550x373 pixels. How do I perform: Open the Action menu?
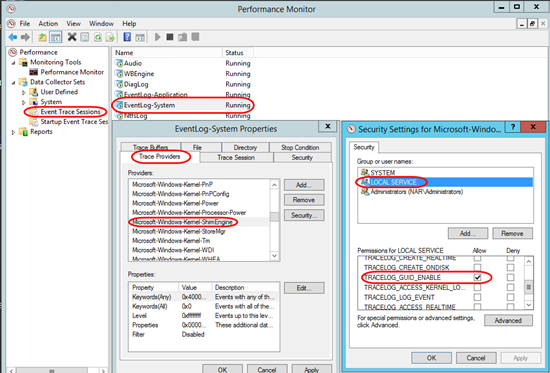tap(48, 24)
